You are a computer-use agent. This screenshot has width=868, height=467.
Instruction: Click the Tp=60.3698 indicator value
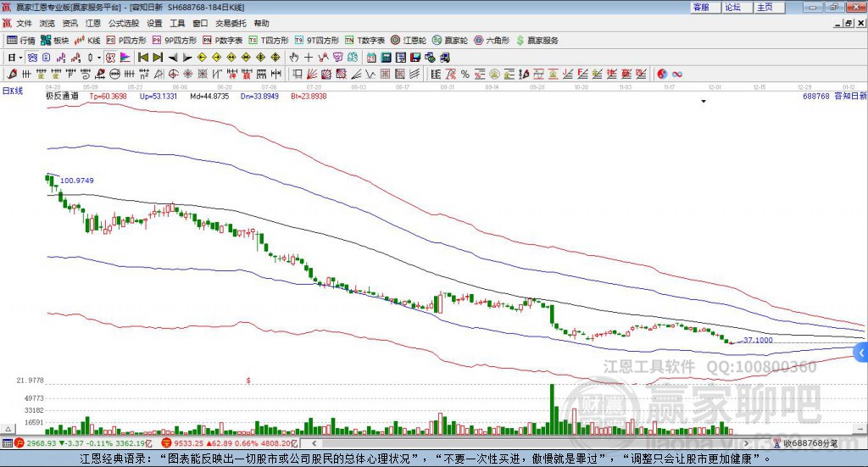tap(108, 96)
